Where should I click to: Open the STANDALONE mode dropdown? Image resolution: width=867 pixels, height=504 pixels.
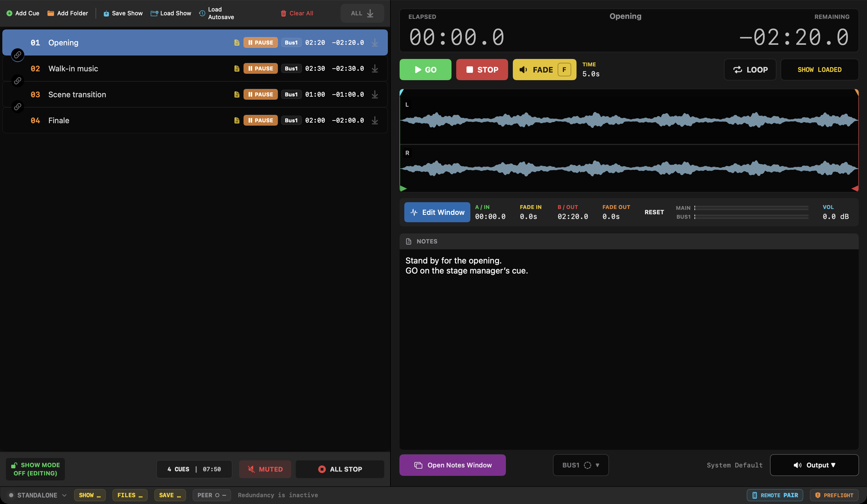(x=37, y=495)
